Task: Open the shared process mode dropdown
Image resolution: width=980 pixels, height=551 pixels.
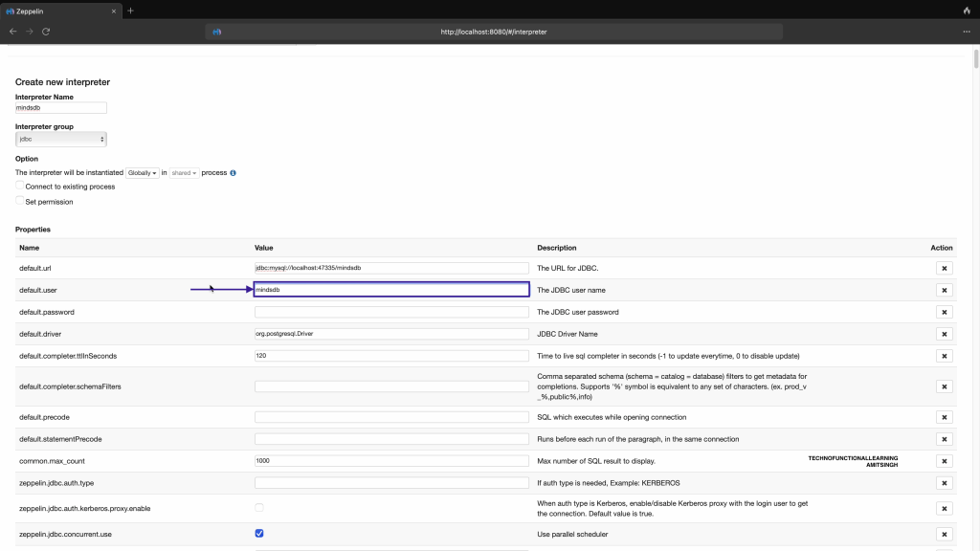Action: point(184,173)
